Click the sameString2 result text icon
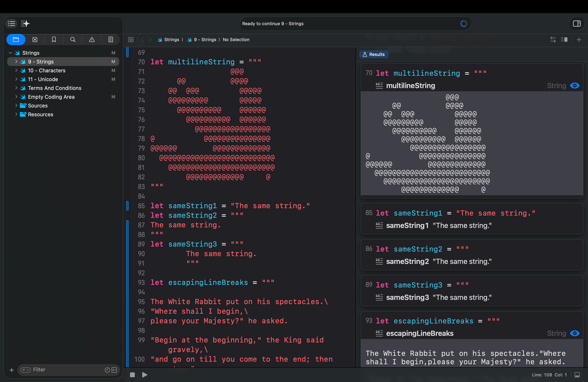 click(379, 262)
